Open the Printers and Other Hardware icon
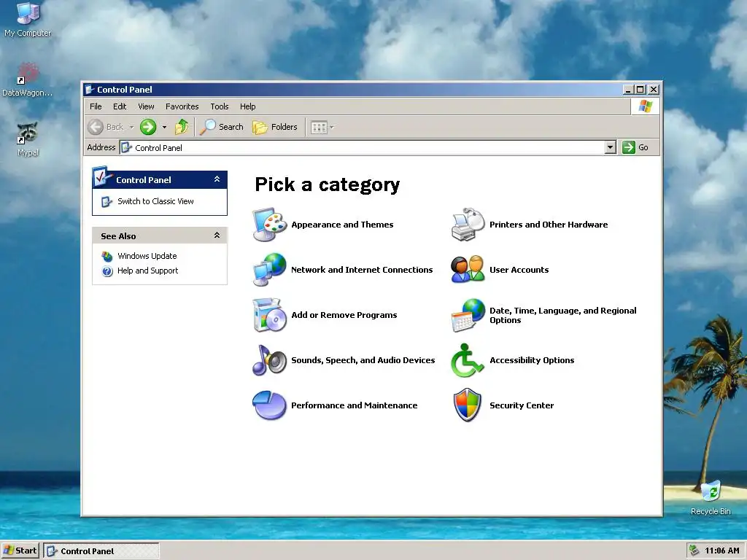 pos(468,225)
